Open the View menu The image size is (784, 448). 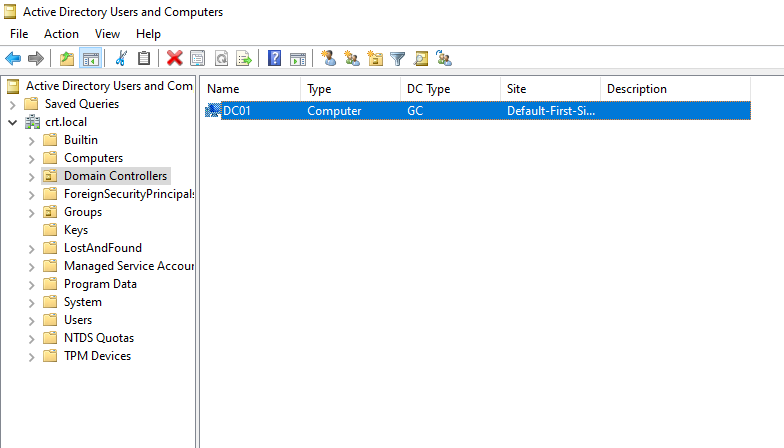click(x=108, y=34)
